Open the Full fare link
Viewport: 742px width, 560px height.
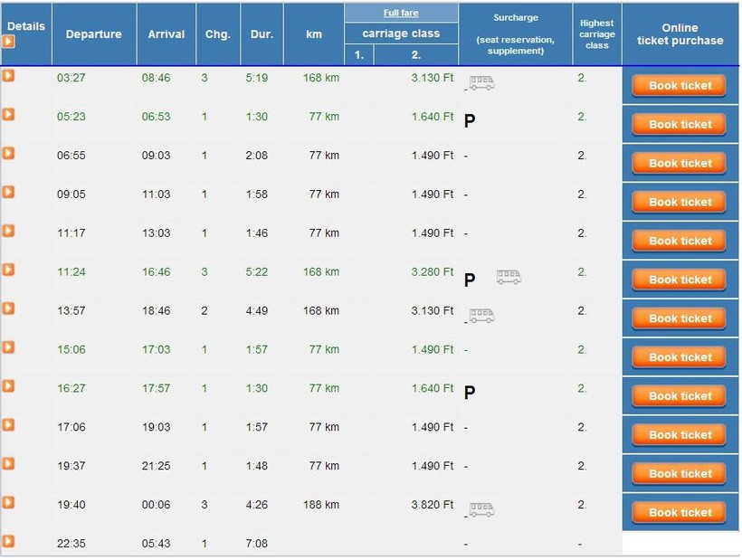point(401,14)
